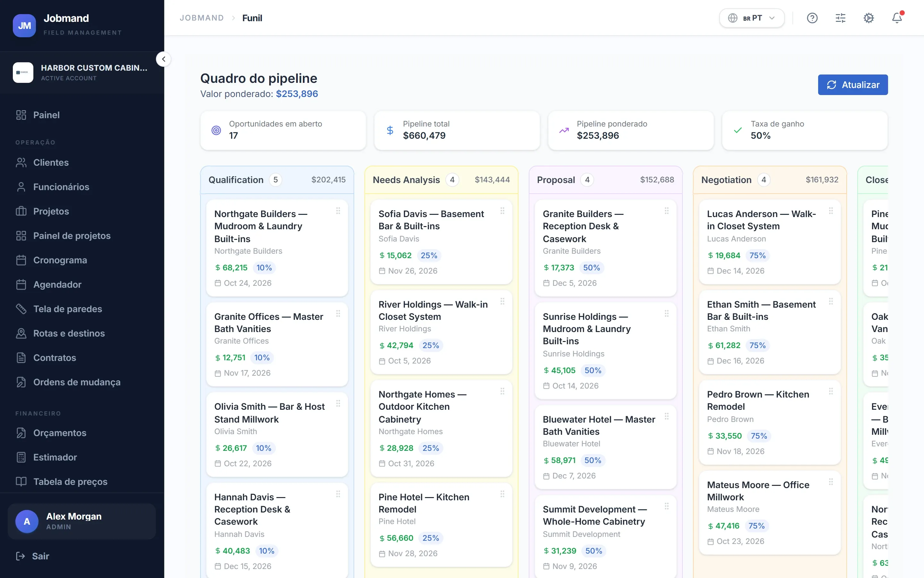Click the Contratos document icon
The height and width of the screenshot is (578, 924).
(x=21, y=358)
